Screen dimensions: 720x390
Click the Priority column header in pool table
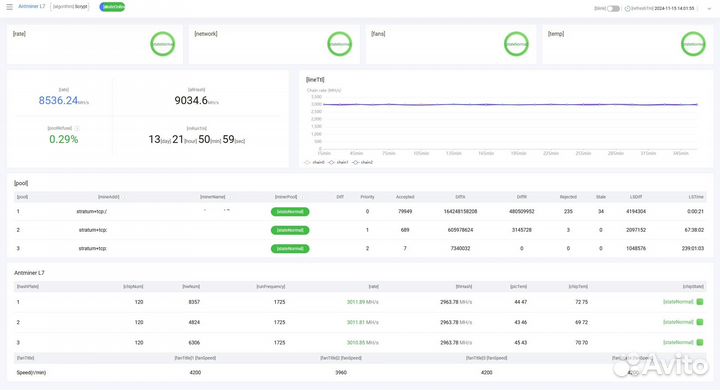pyautogui.click(x=367, y=197)
